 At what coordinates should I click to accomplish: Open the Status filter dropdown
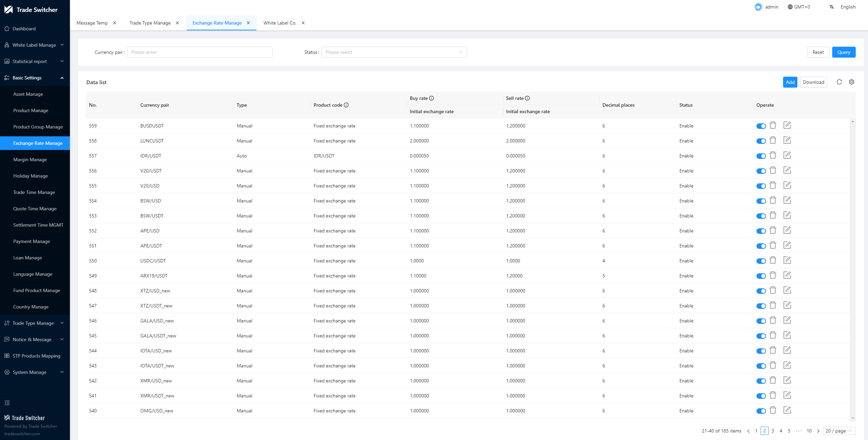tap(394, 52)
